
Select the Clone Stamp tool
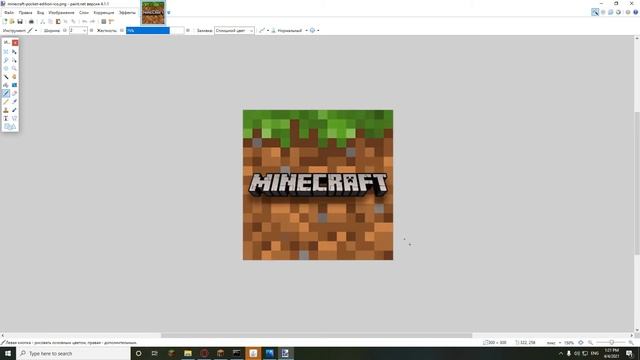pos(6,110)
